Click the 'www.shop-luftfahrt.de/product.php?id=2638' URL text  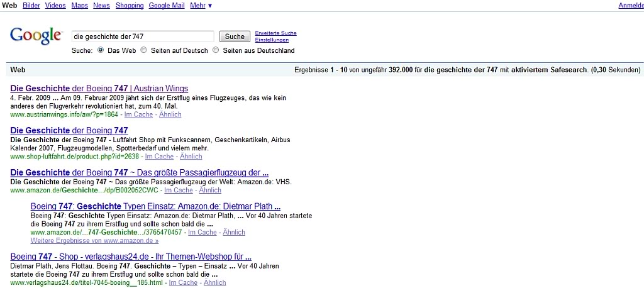pos(75,157)
